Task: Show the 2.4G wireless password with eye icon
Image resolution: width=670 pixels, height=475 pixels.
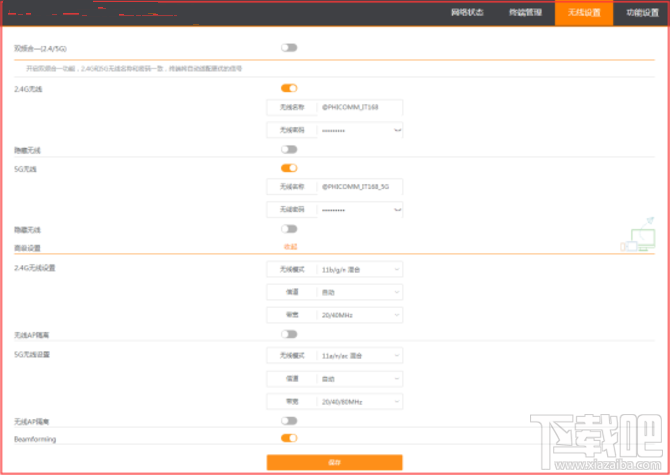Action: [x=397, y=130]
